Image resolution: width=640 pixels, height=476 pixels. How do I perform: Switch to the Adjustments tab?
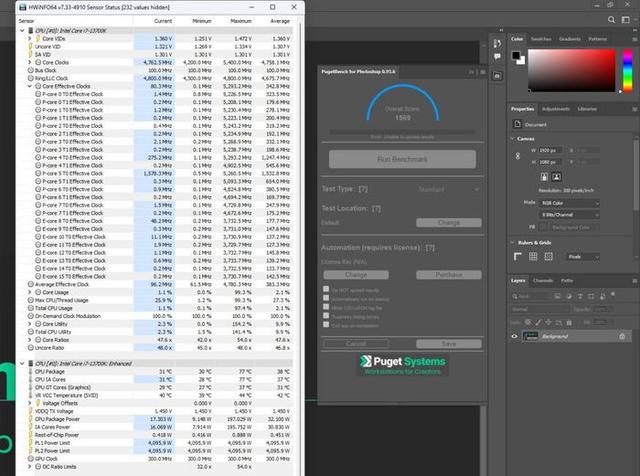556,109
